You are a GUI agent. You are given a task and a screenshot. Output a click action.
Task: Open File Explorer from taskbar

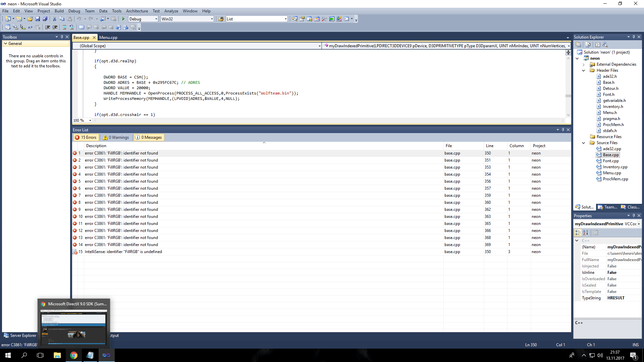coord(57,355)
